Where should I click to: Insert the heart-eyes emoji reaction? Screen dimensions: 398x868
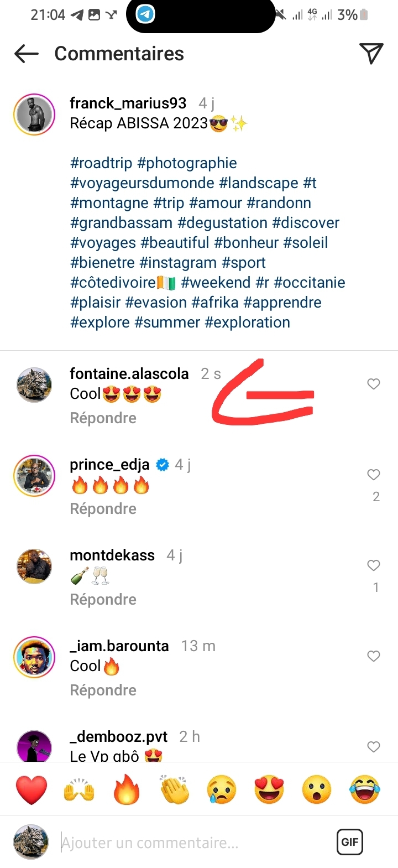[269, 789]
